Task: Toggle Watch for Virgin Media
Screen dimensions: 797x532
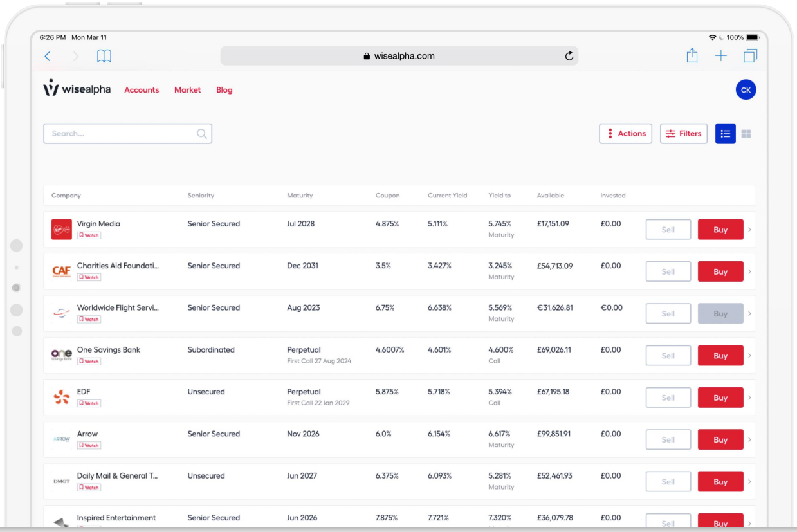Action: 89,235
